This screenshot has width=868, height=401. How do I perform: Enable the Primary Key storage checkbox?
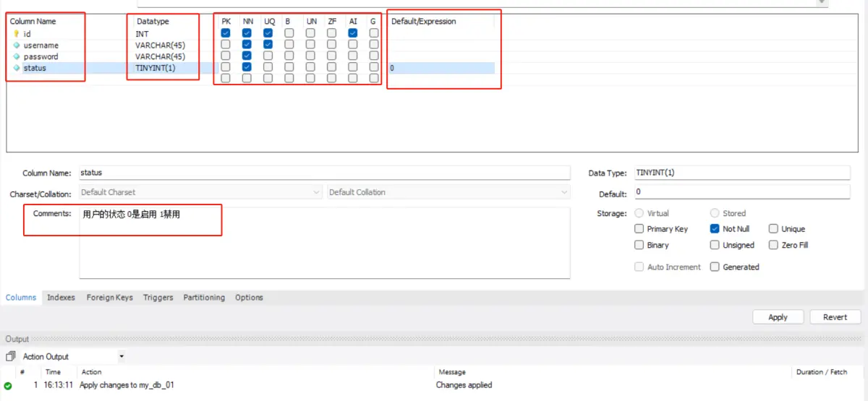click(639, 229)
